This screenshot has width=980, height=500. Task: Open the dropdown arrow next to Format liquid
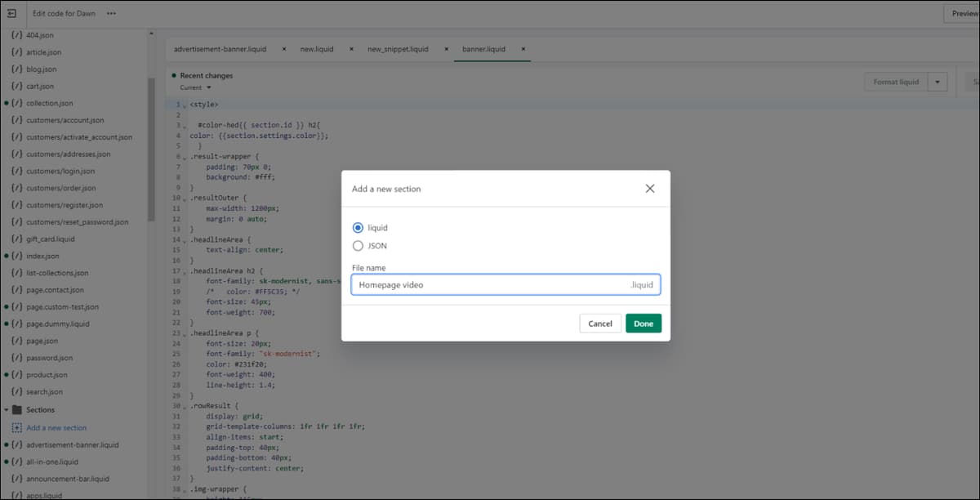coord(938,82)
